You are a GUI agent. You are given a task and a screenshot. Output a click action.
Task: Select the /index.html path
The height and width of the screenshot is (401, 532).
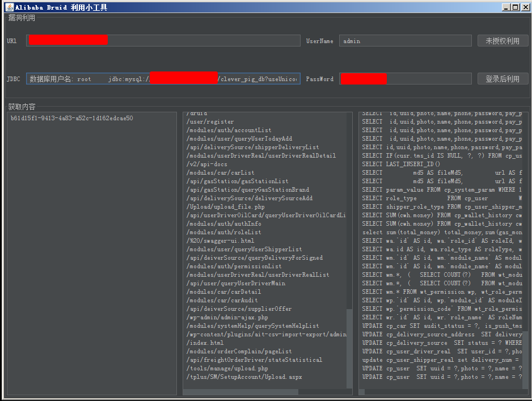pyautogui.click(x=205, y=343)
